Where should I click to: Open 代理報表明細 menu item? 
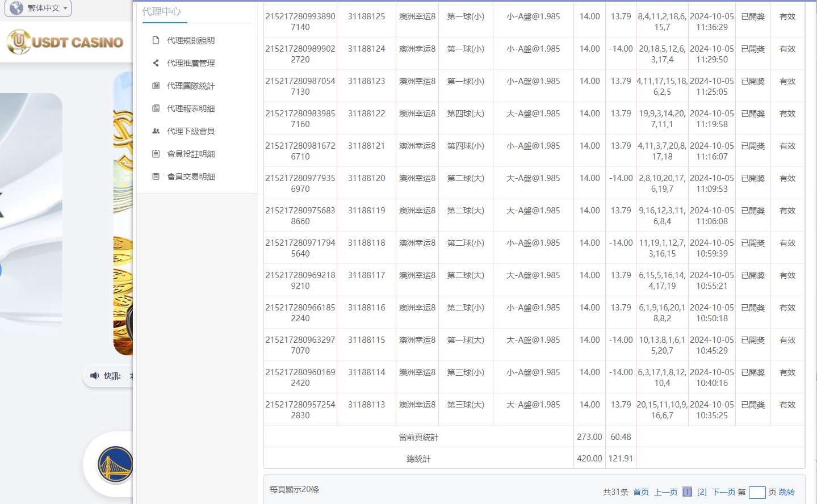(x=191, y=108)
